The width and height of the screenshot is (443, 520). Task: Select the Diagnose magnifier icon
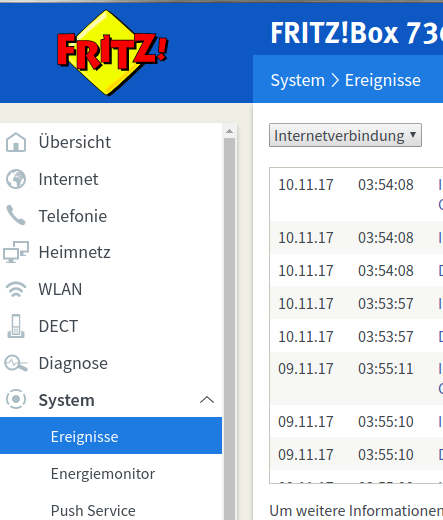(x=16, y=363)
